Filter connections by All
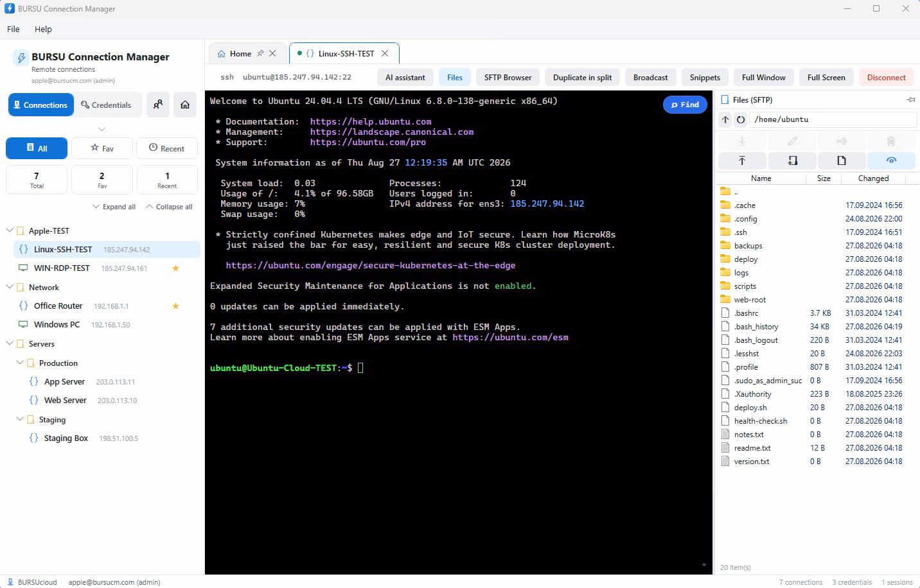This screenshot has height=588, width=920. [37, 148]
